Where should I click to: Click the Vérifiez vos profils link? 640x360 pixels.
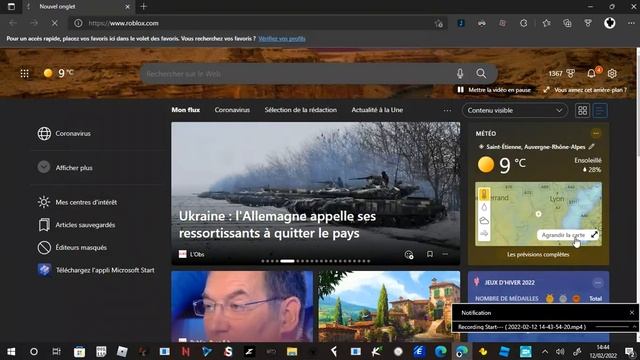[x=282, y=38]
